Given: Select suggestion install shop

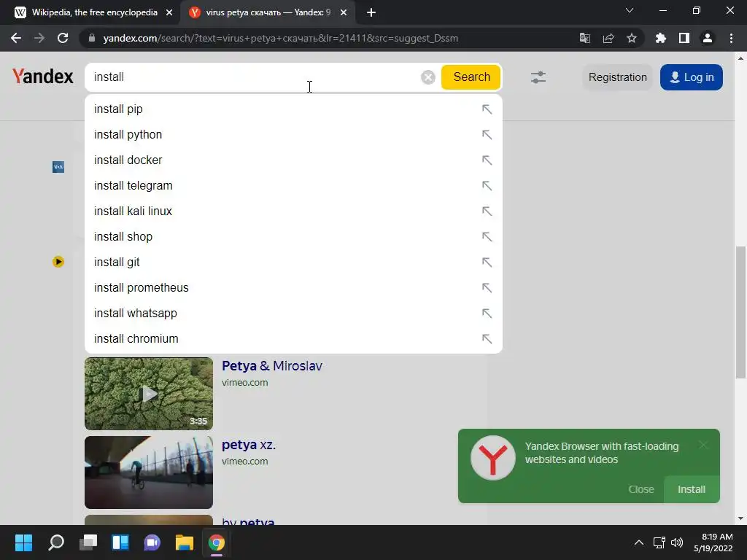Looking at the screenshot, I should [x=293, y=237].
